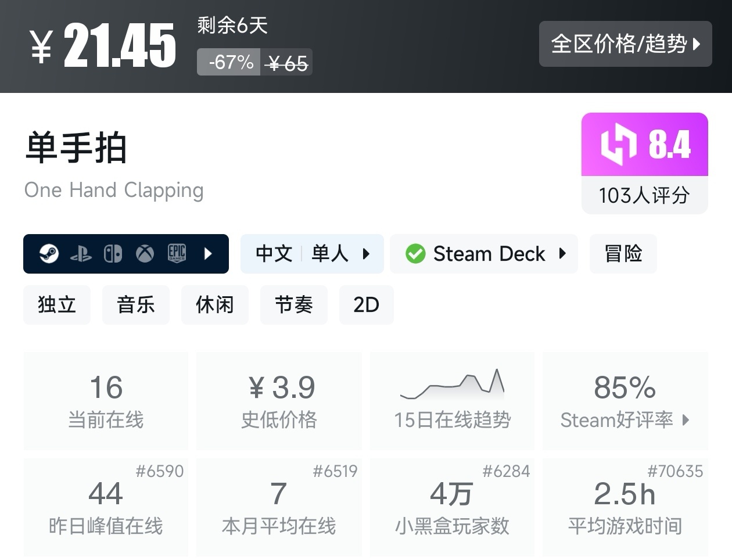Click the Epic Games platform icon

[177, 254]
